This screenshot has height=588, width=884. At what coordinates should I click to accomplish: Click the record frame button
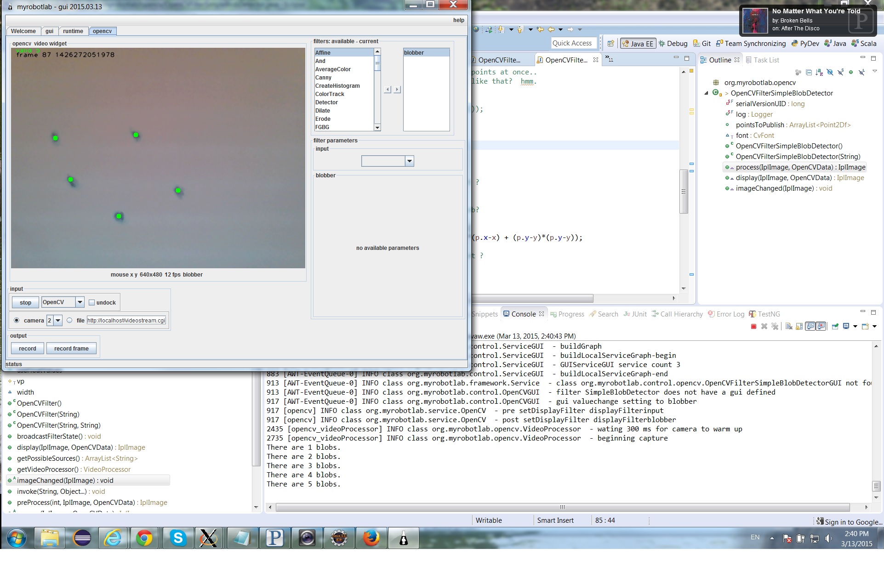pyautogui.click(x=71, y=349)
